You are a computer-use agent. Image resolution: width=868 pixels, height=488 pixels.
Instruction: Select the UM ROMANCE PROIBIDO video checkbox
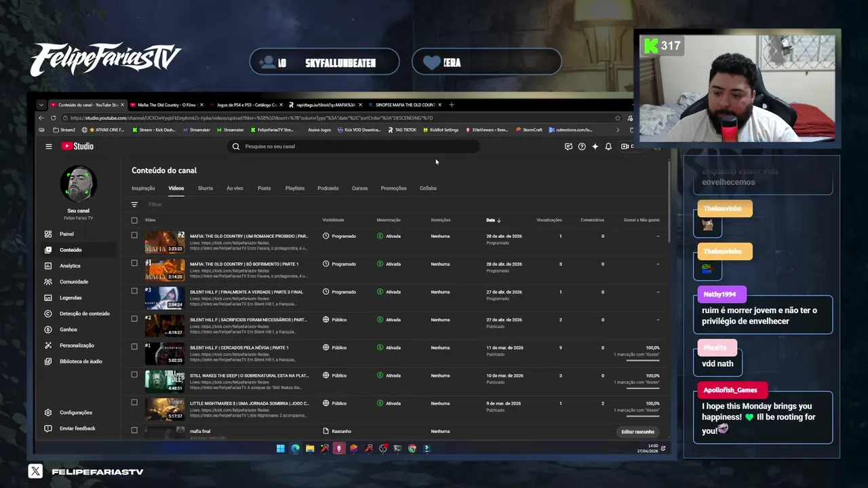134,235
